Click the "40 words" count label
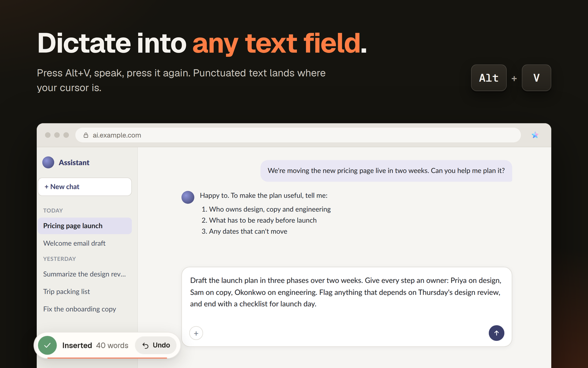 pyautogui.click(x=112, y=345)
